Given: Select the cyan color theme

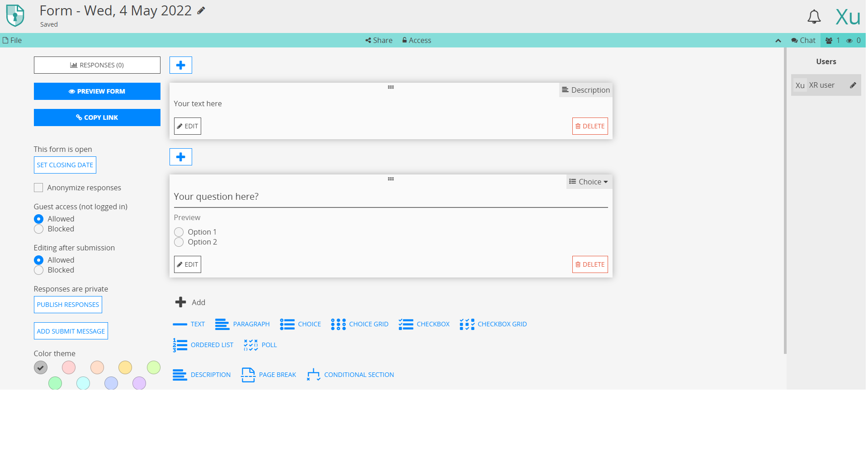Looking at the screenshot, I should click(83, 383).
